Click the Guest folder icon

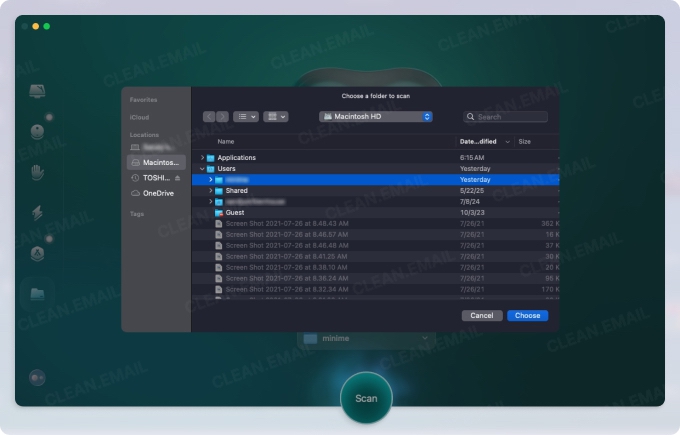(219, 213)
